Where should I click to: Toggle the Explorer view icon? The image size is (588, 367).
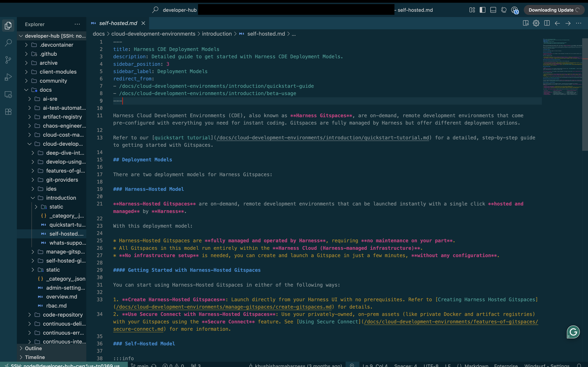(8, 26)
